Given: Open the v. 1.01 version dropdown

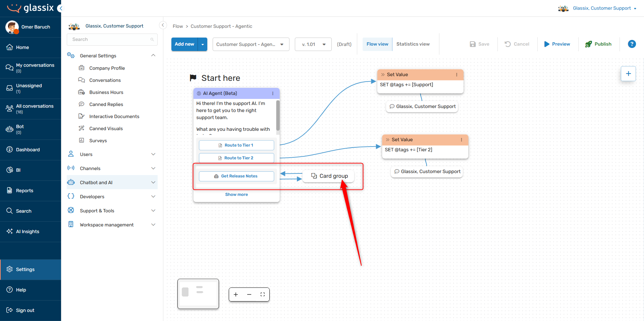Looking at the screenshot, I should point(313,44).
